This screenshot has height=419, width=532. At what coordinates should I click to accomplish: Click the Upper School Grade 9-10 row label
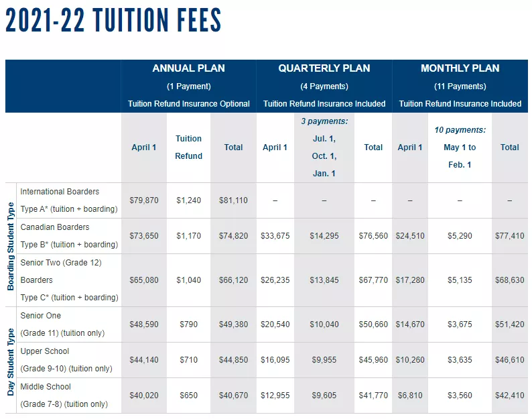66,360
